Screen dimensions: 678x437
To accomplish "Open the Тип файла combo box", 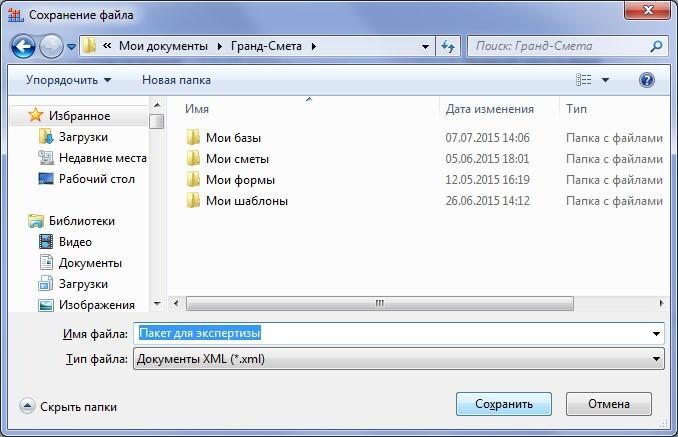I will point(399,359).
